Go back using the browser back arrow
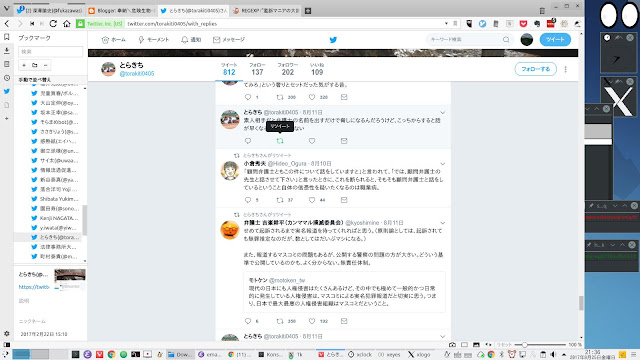Image resolution: width=640 pixels, height=360 pixels. click(7, 24)
